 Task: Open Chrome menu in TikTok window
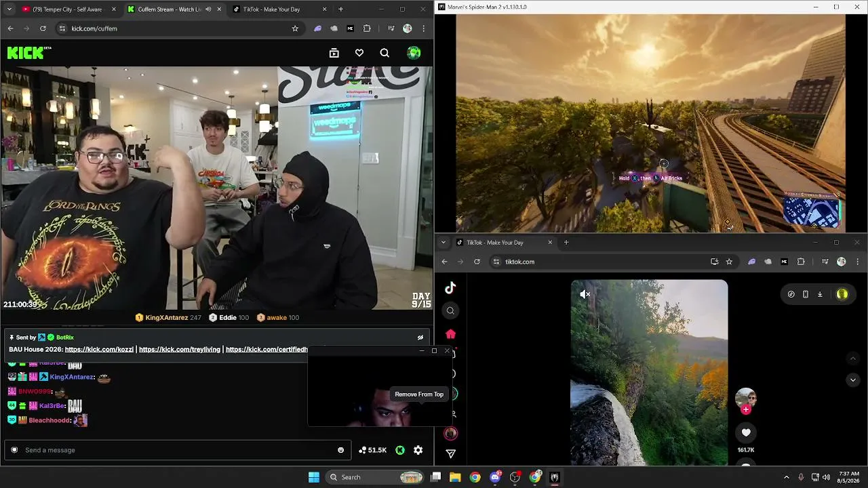click(858, 262)
